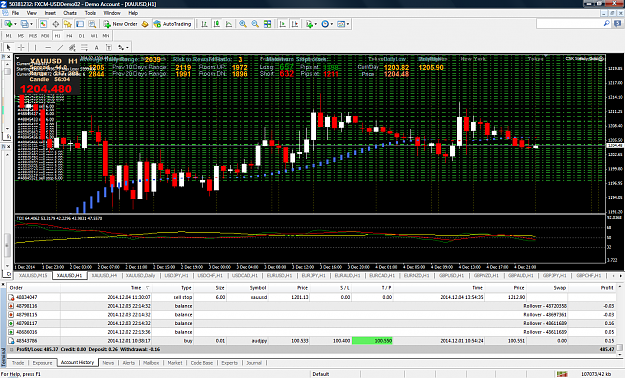This screenshot has height=378, width=625.
Task: Switch chart to candlesticks
Action: pos(217,24)
